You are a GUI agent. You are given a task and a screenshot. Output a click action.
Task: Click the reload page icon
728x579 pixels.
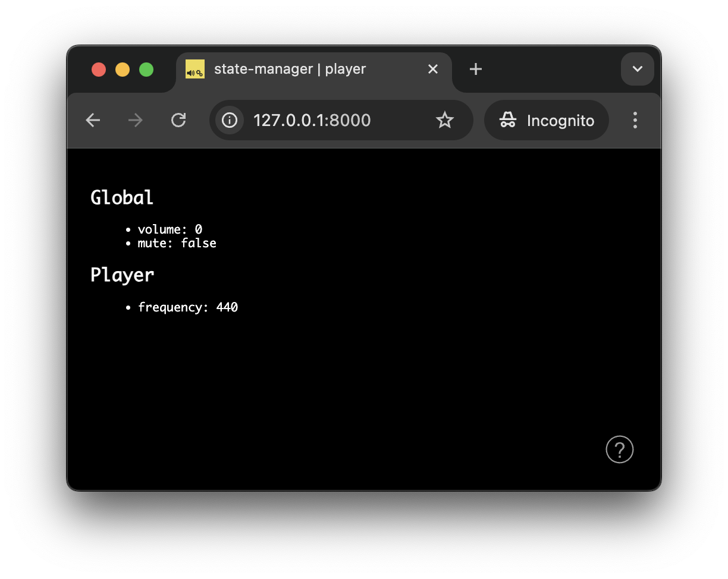click(x=178, y=120)
